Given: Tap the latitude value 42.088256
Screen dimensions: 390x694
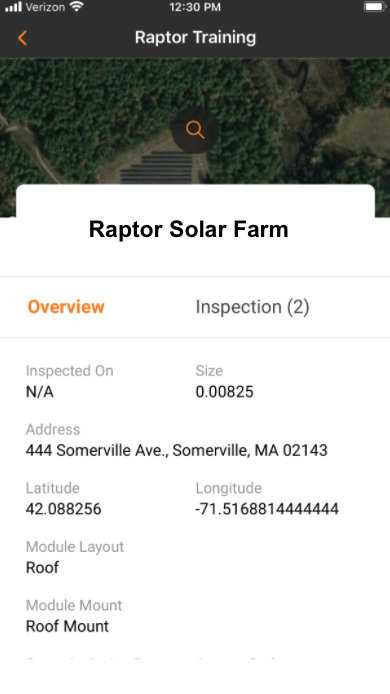Looking at the screenshot, I should pos(64,509).
